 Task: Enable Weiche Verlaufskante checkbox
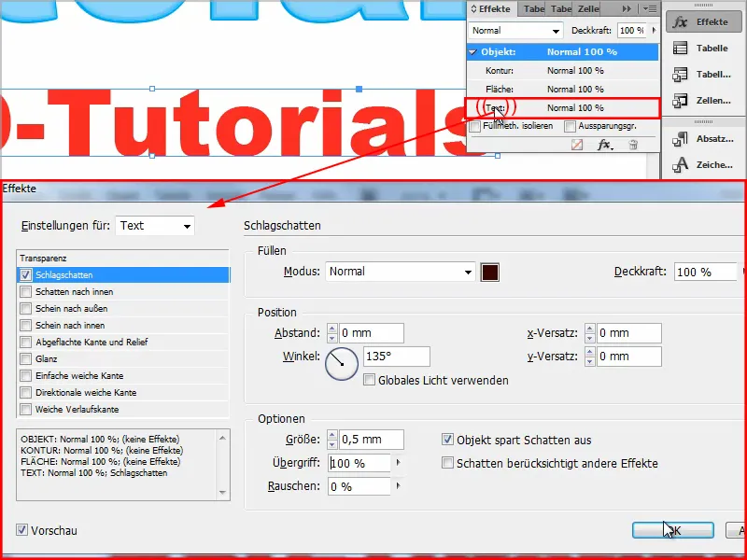pos(26,409)
